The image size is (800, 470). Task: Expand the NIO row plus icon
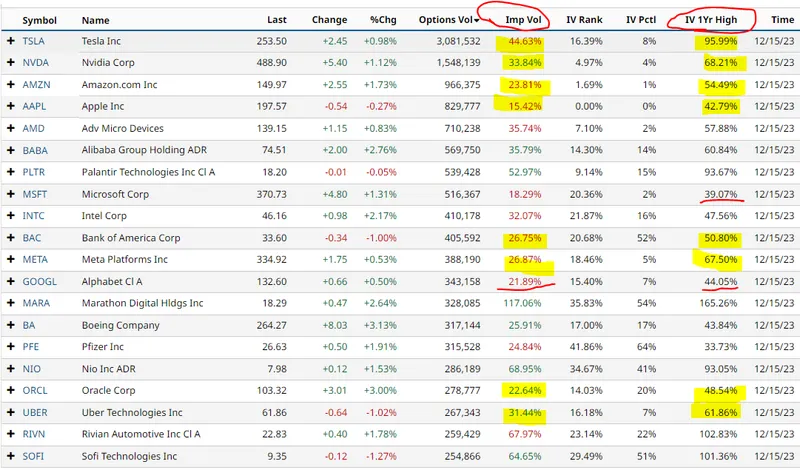11,368
